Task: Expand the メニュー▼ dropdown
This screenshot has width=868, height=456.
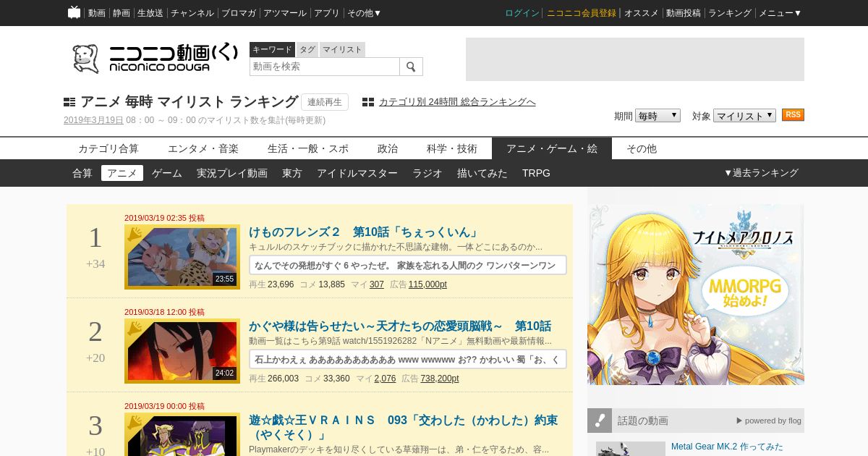Action: pos(780,13)
